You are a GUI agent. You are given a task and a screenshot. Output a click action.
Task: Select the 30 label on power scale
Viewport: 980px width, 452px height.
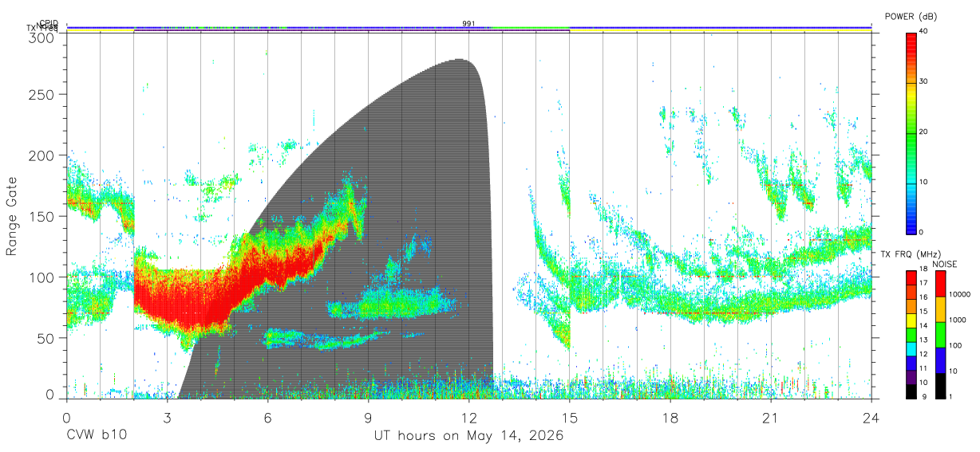(924, 82)
